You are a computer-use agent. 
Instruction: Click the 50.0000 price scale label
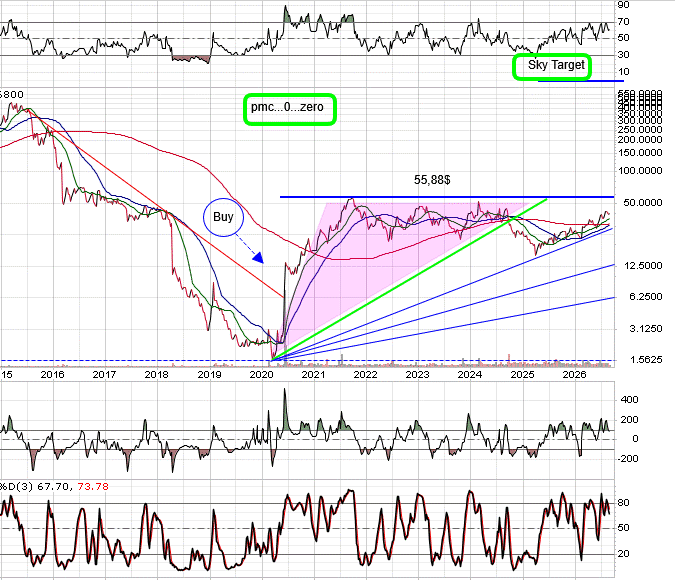[643, 203]
